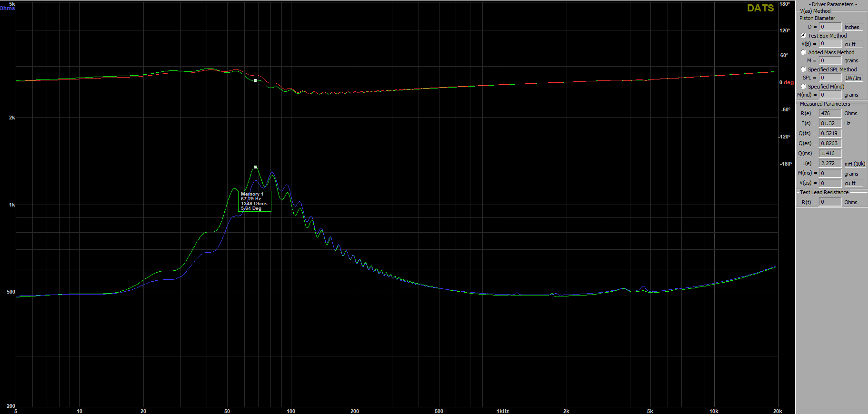Select the Test Box Method radio button

tap(804, 36)
